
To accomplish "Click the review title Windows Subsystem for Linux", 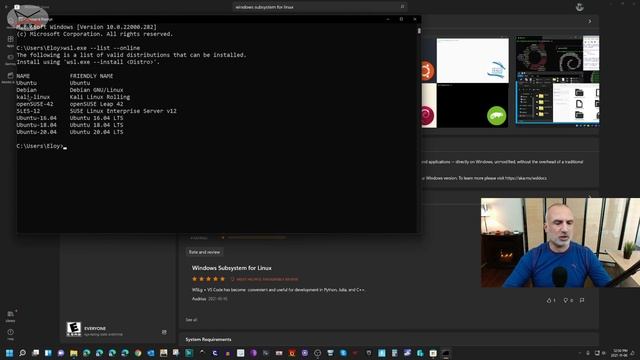I will 231,268.
